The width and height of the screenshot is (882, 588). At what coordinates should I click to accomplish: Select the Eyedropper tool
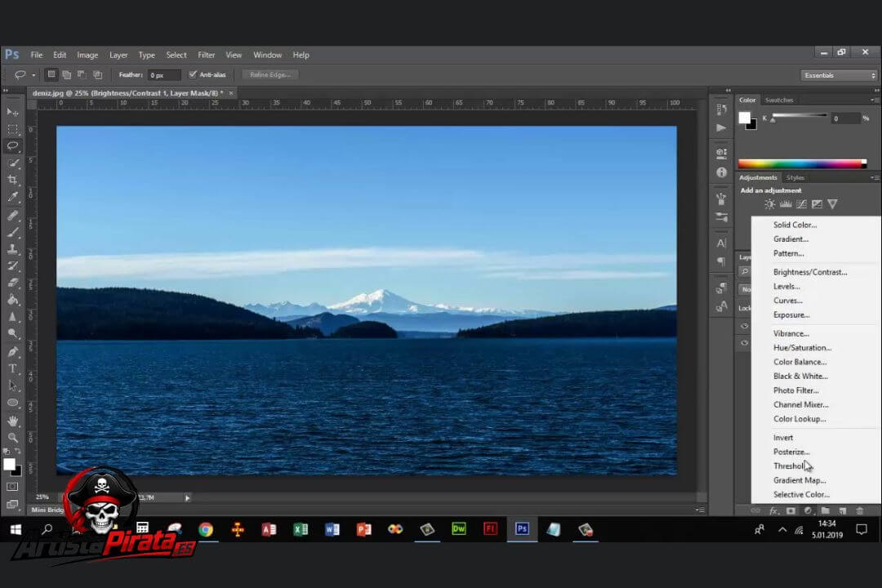[12, 197]
